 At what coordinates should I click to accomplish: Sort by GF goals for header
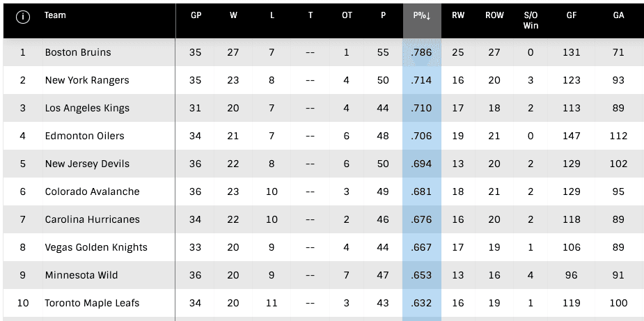(x=571, y=15)
